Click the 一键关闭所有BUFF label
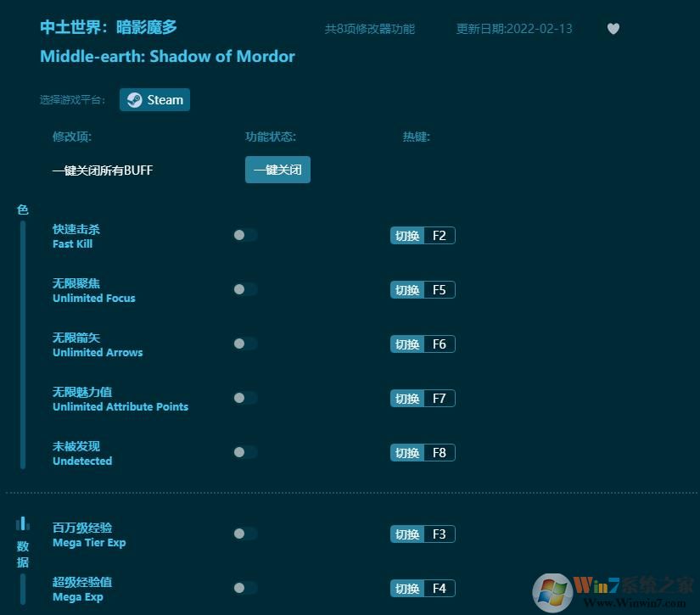The height and width of the screenshot is (615, 700). pos(103,170)
